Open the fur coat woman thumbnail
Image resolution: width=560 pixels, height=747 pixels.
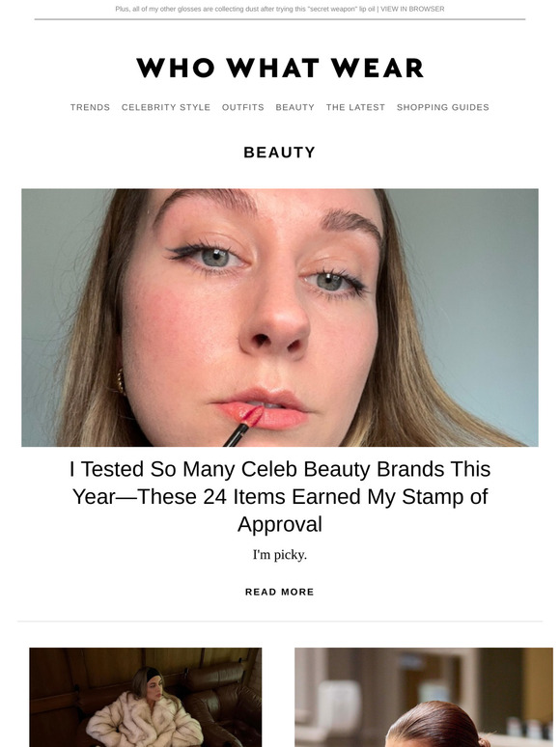tap(146, 697)
